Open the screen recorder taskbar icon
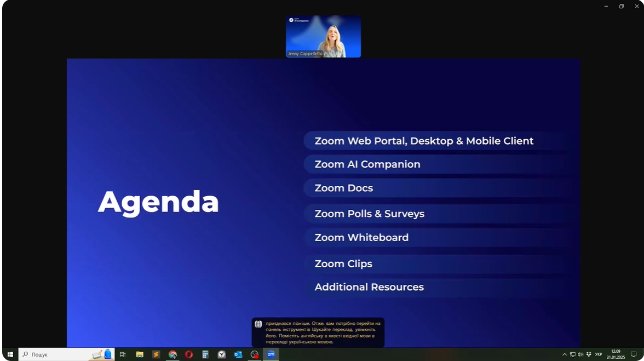 coord(255,354)
